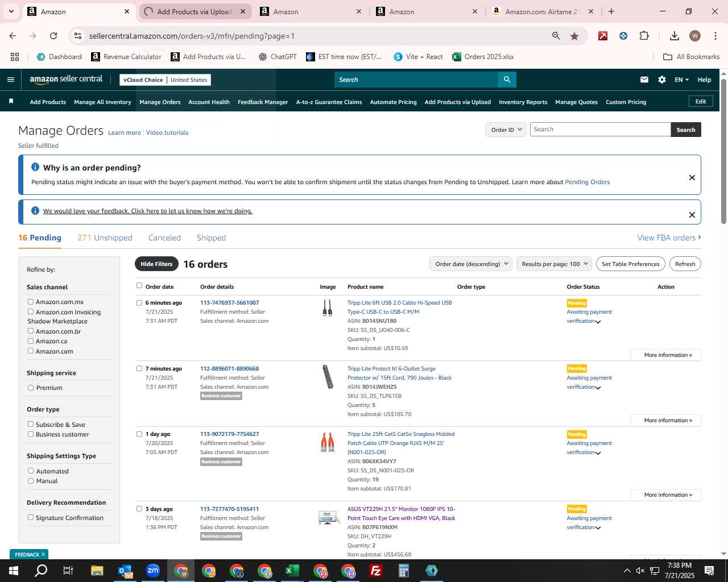Viewport: 728px width, 582px height.
Task: Click the Amazon Seller Central logo
Action: click(x=66, y=80)
